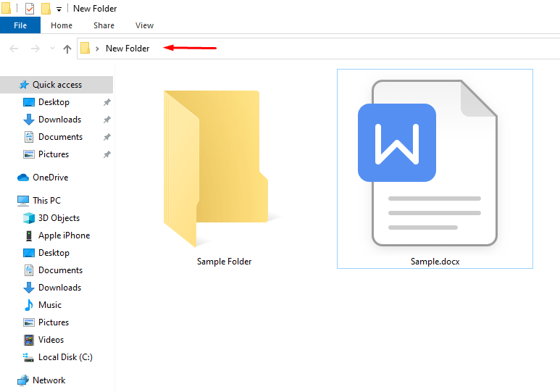Expand the address bar path chevron
The width and height of the screenshot is (560, 392).
click(97, 49)
